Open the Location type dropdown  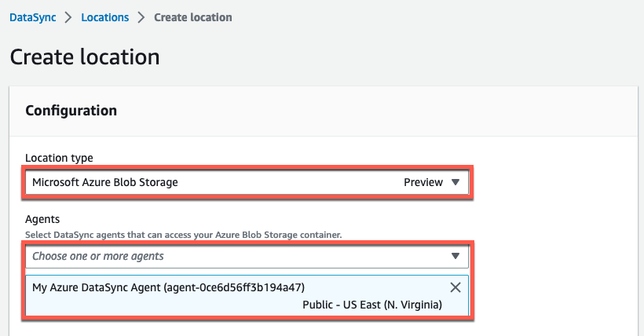pyautogui.click(x=247, y=182)
